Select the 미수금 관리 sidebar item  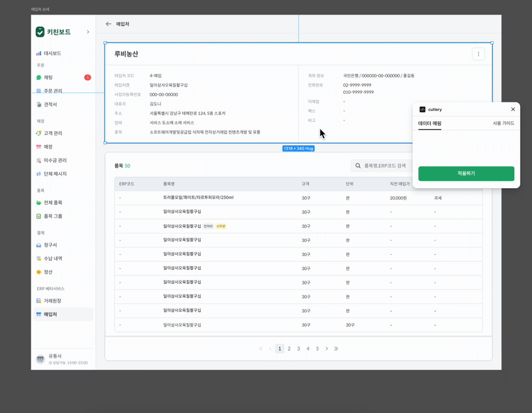55,160
